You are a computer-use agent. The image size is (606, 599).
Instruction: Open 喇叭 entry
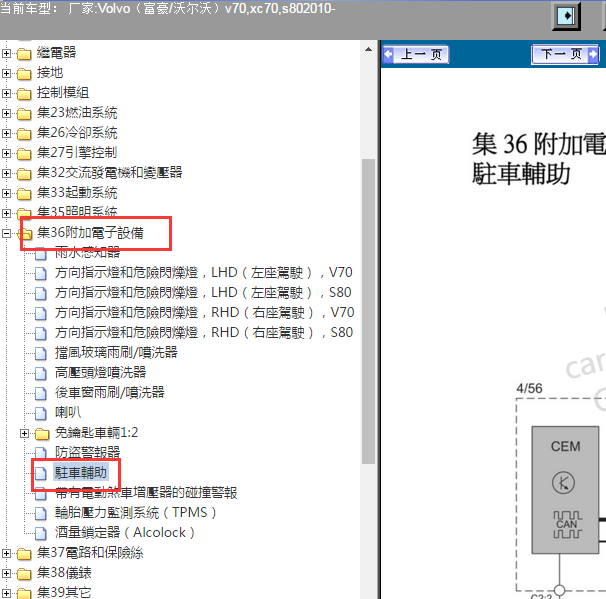point(68,413)
